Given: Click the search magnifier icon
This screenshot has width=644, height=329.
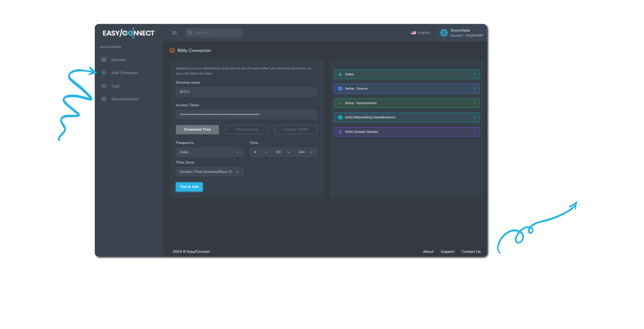Looking at the screenshot, I should point(190,33).
